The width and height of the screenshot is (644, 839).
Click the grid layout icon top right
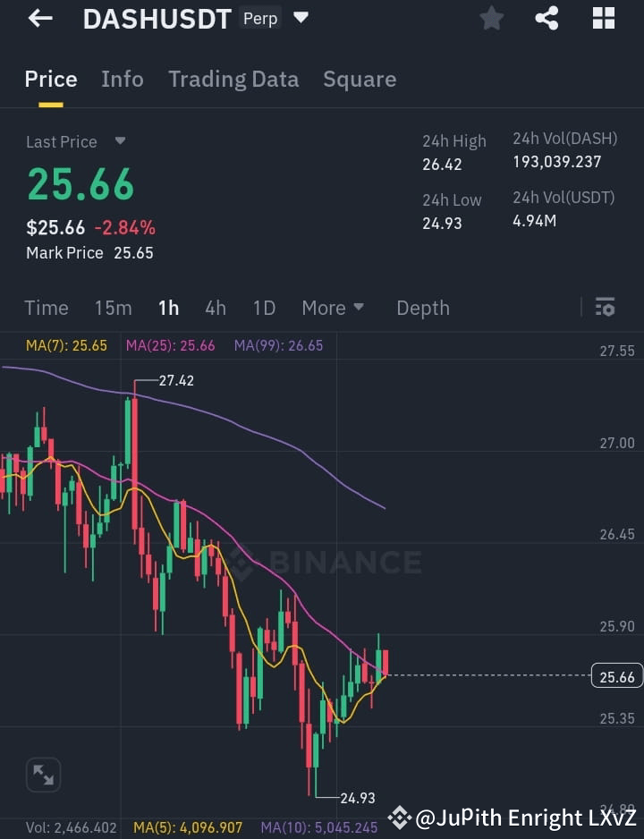tap(603, 18)
